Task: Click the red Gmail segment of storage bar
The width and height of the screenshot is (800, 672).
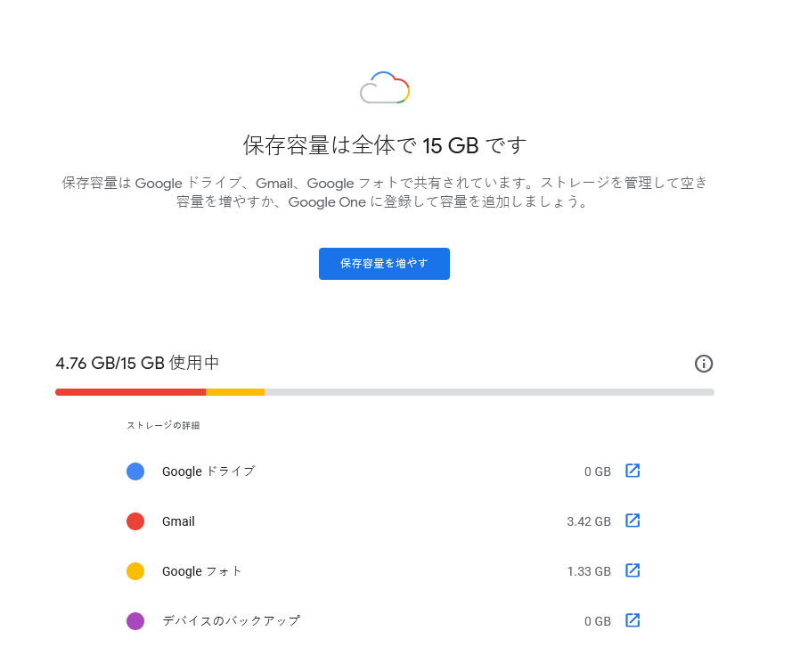Action: 130,392
